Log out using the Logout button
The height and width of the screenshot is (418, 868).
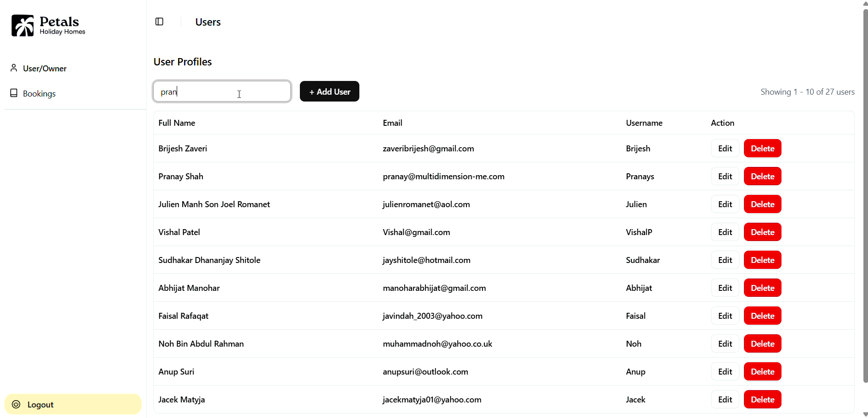[73, 404]
